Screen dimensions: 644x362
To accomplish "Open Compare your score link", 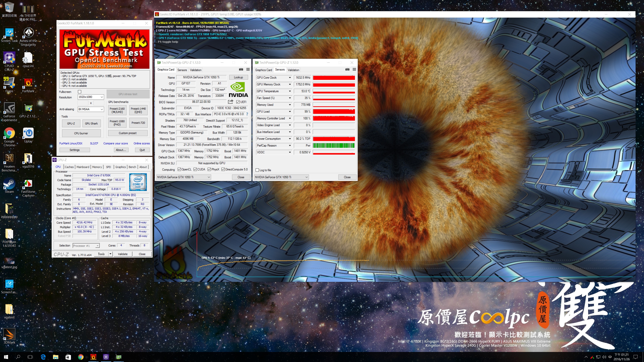I will [x=116, y=143].
